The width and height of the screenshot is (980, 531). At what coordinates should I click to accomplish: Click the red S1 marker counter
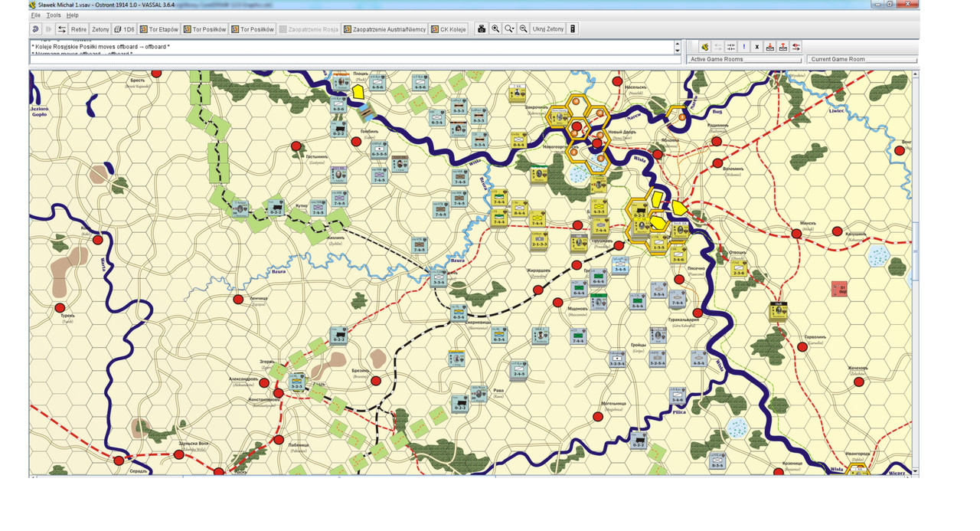(839, 289)
